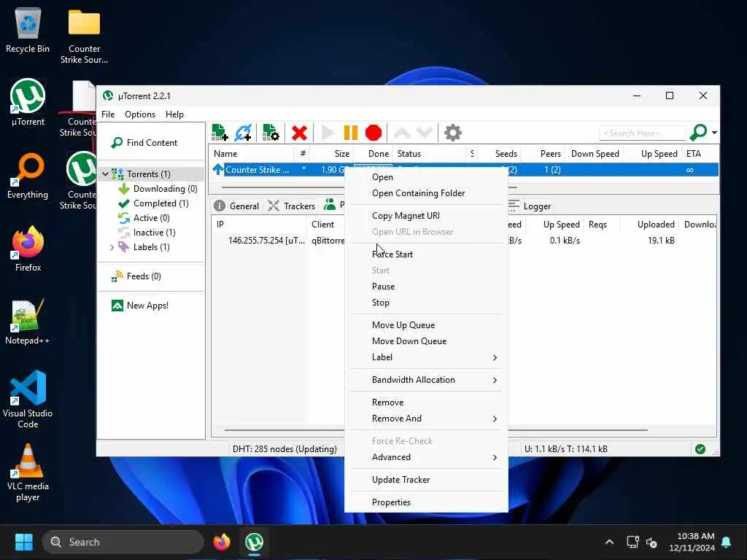This screenshot has width=747, height=560.
Task: Open the Visual Studio Code desktop shortcut
Action: click(28, 400)
